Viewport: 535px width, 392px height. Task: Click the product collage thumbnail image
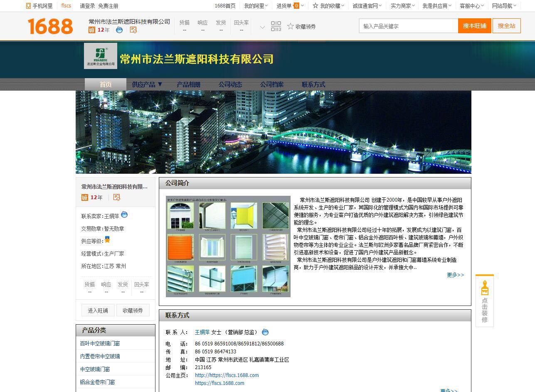(228, 247)
